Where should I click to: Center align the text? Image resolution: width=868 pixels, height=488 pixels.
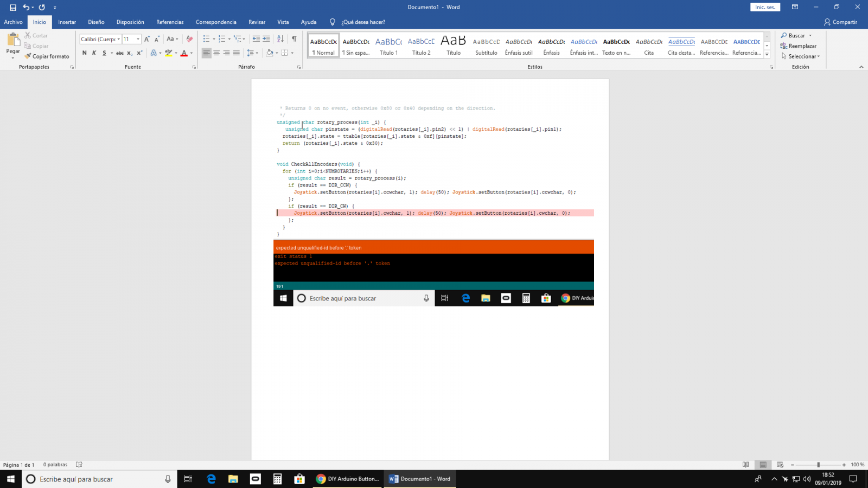pos(216,53)
